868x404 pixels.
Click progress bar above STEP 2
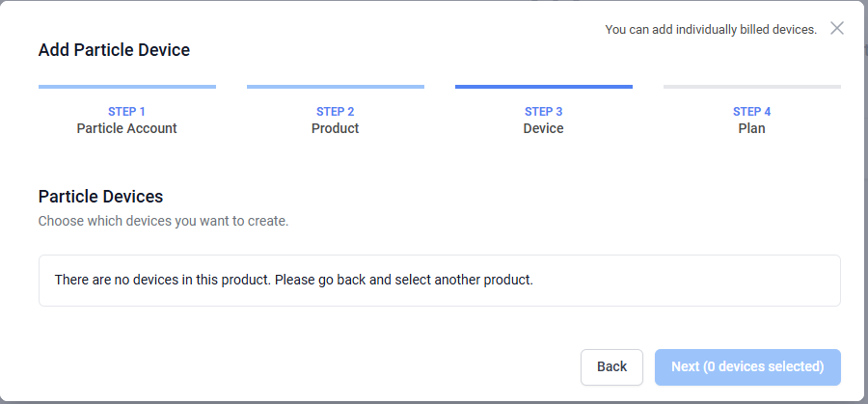tap(336, 87)
